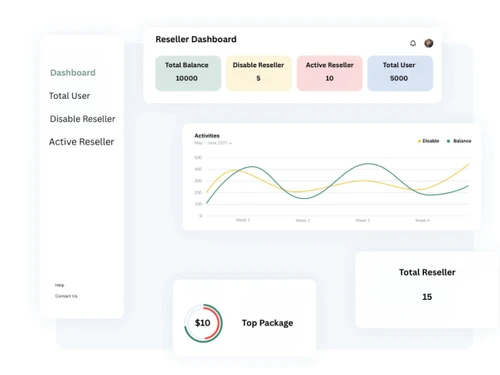Open the Total User 5000 card
Viewport: 500px width, 375px height.
tap(400, 73)
